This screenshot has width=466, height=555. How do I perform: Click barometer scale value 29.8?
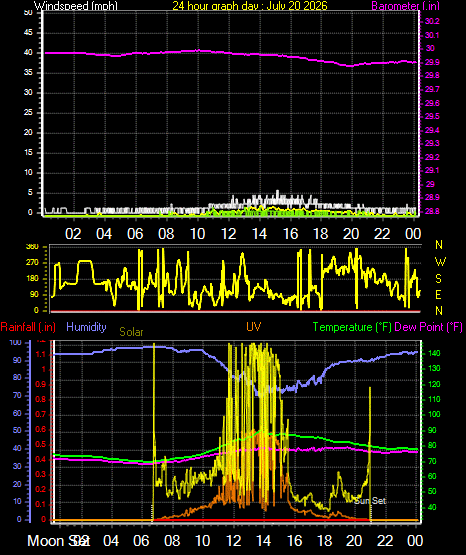(x=432, y=75)
